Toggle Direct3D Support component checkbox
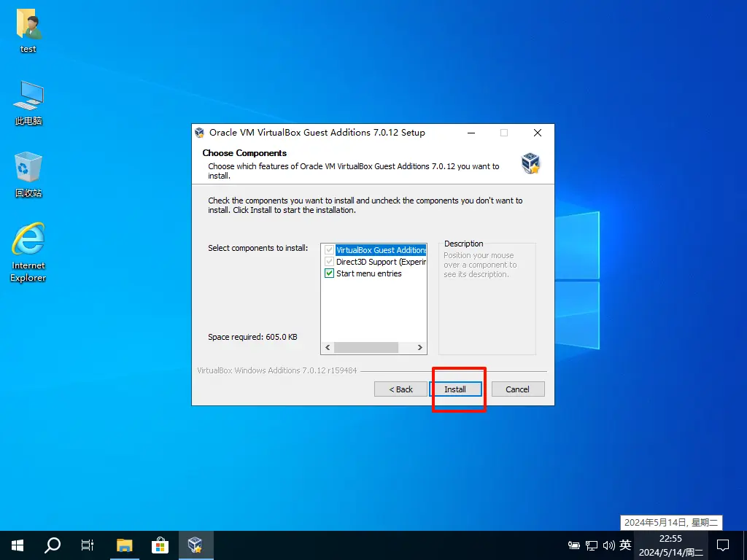The height and width of the screenshot is (560, 747). (329, 262)
